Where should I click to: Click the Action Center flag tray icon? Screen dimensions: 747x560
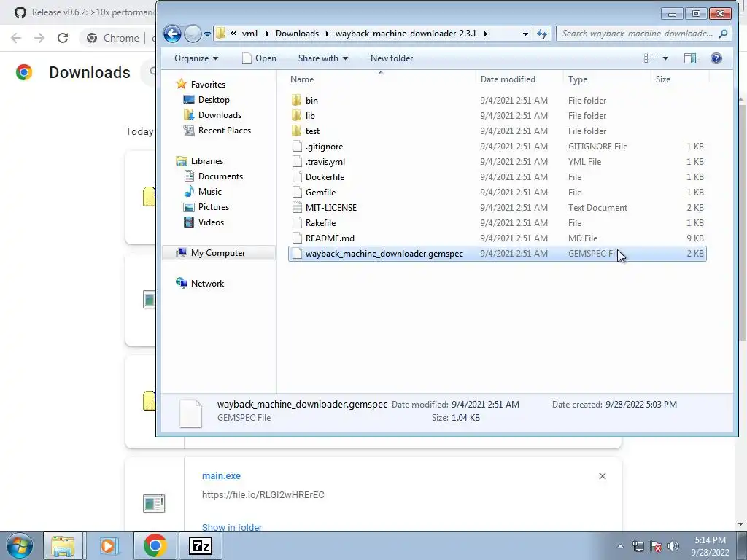coord(656,546)
